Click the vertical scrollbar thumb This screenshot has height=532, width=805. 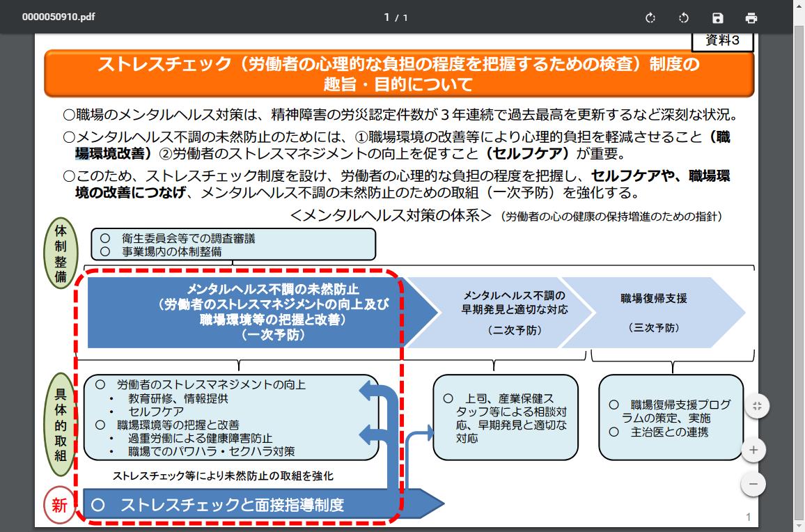coord(799,279)
